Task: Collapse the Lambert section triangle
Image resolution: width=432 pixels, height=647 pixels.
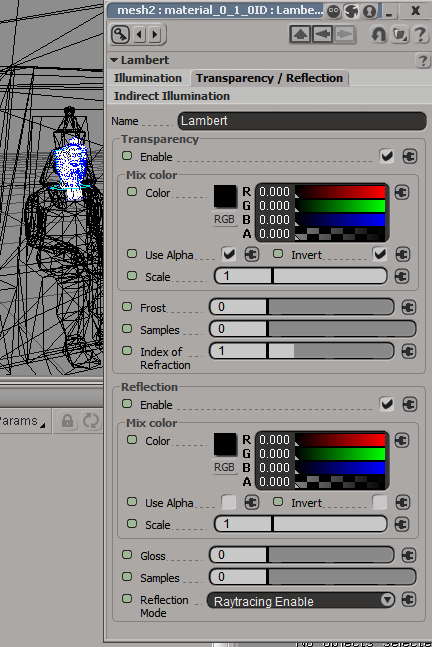Action: coord(114,60)
